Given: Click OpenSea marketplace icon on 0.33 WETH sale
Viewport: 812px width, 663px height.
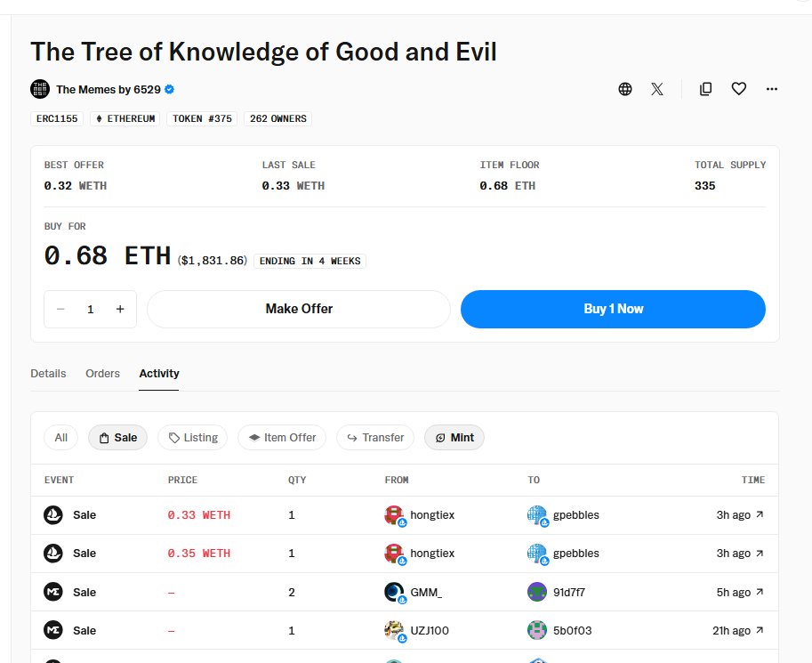Looking at the screenshot, I should 52,514.
